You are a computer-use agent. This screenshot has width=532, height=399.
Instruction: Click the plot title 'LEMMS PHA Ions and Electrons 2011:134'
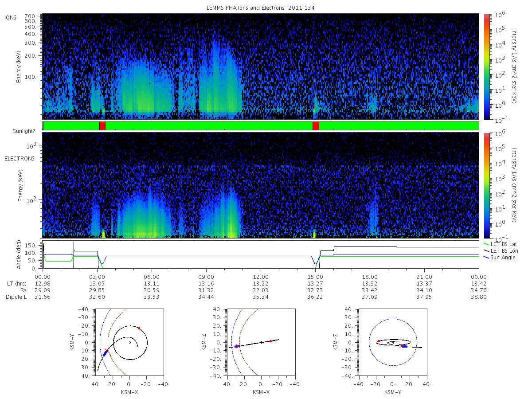(x=260, y=8)
